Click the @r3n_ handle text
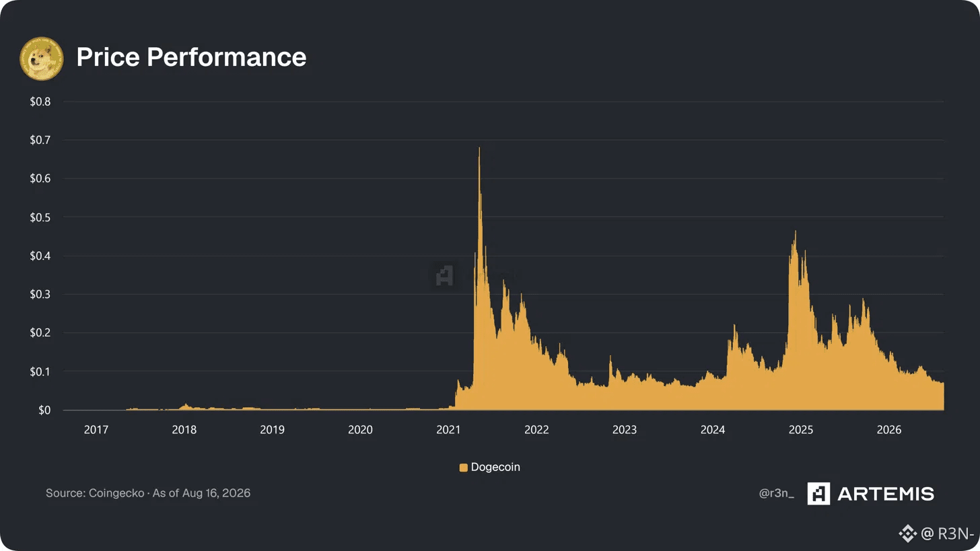This screenshot has width=980, height=551. click(777, 494)
